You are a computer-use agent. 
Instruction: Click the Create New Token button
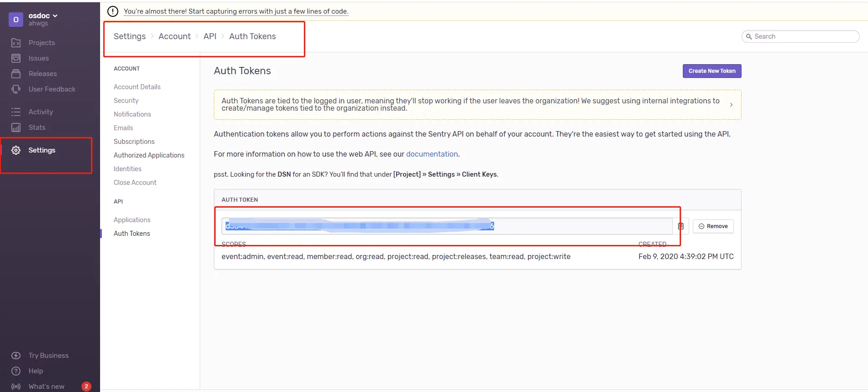pos(712,71)
